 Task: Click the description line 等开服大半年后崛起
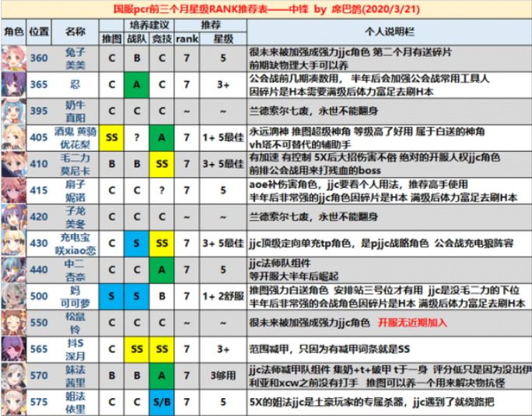294,277
